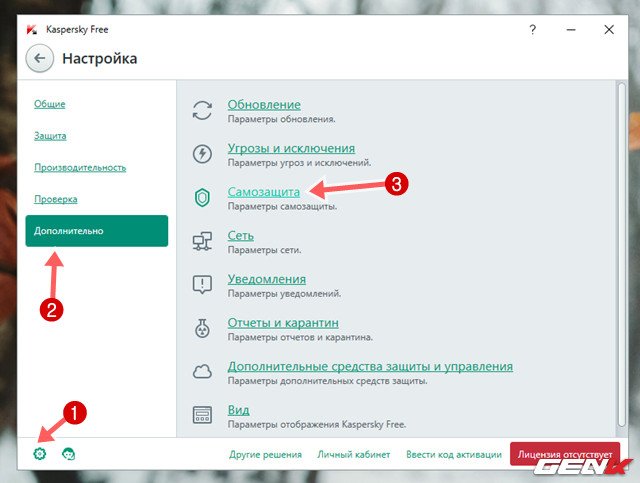Click the text Параметры угроз и исключений.
The image size is (640, 483).
[299, 163]
